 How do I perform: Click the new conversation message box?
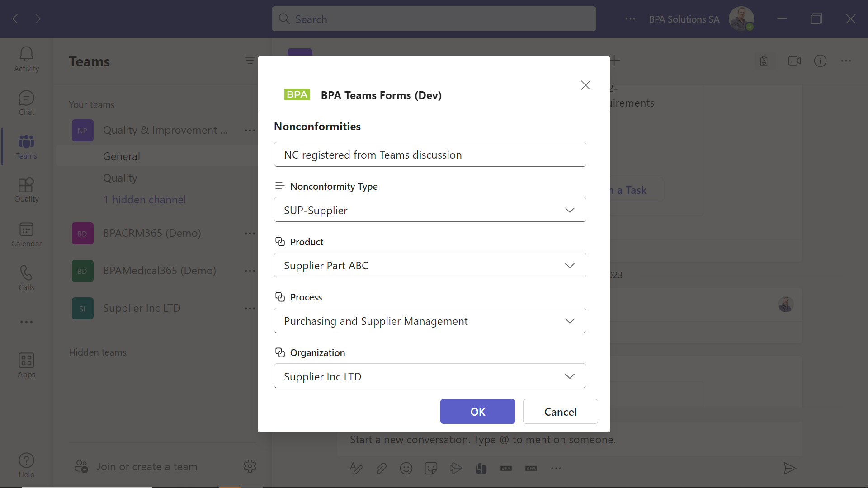point(570,440)
